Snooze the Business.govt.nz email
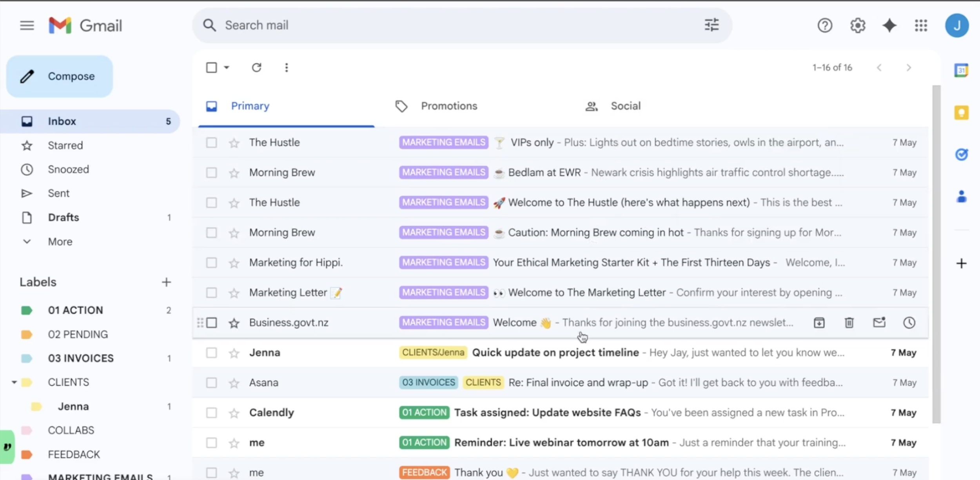 pos(909,323)
